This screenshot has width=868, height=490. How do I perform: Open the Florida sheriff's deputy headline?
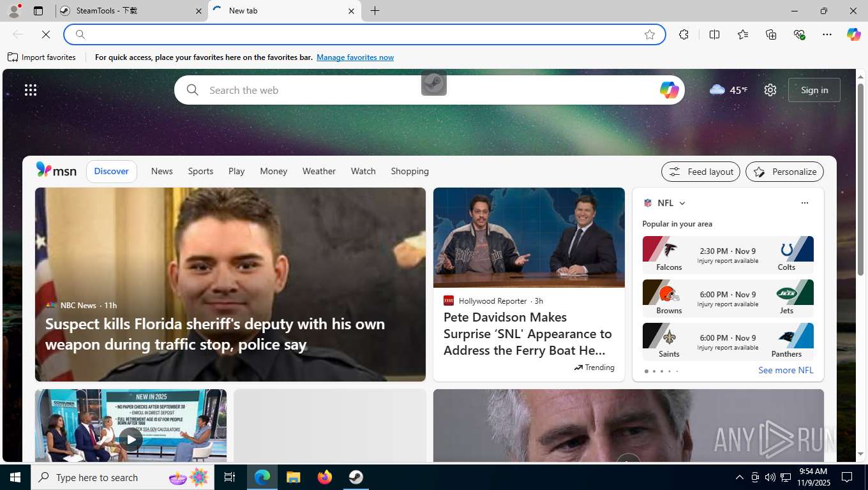(x=215, y=334)
